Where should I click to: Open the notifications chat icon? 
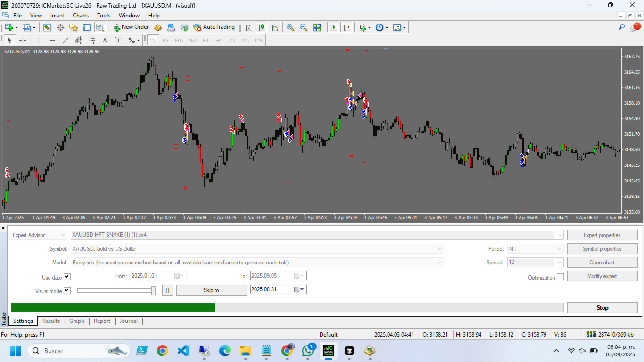[635, 27]
